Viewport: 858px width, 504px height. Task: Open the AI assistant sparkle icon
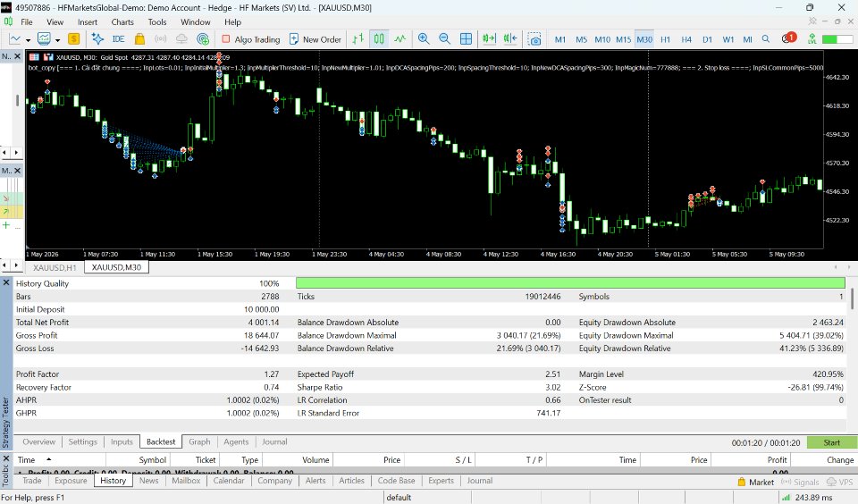pos(97,38)
